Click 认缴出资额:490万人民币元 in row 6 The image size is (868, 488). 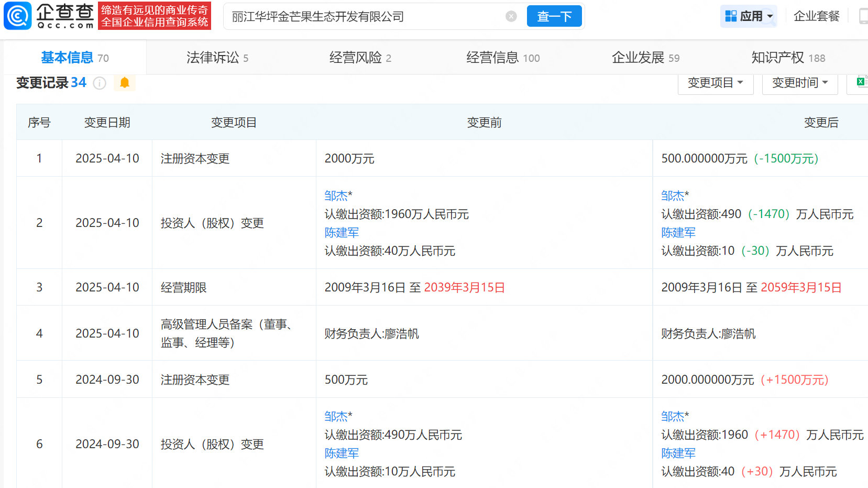tap(393, 435)
